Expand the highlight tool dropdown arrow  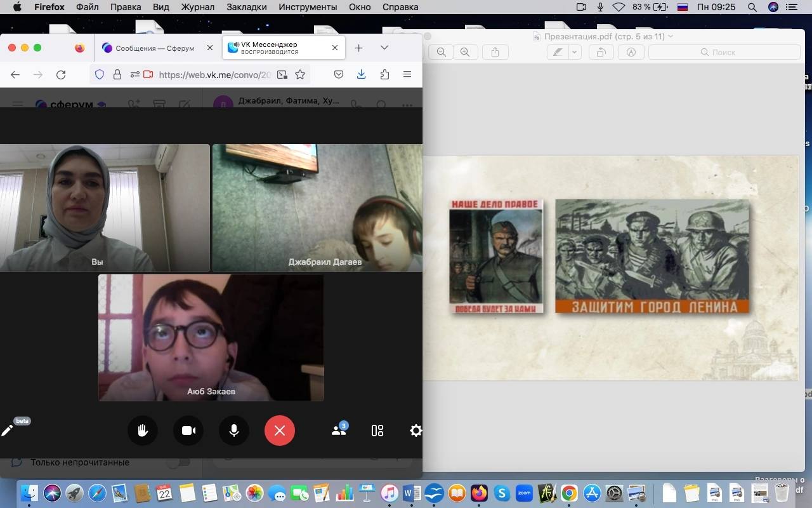[x=574, y=52]
